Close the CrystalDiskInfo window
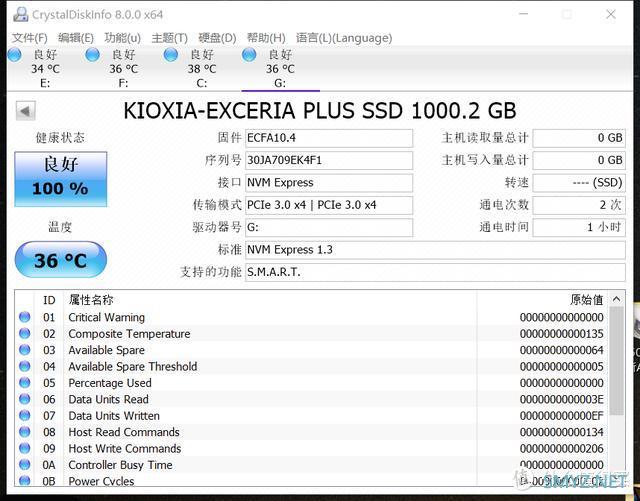Image resolution: width=640 pixels, height=501 pixels. pyautogui.click(x=611, y=14)
